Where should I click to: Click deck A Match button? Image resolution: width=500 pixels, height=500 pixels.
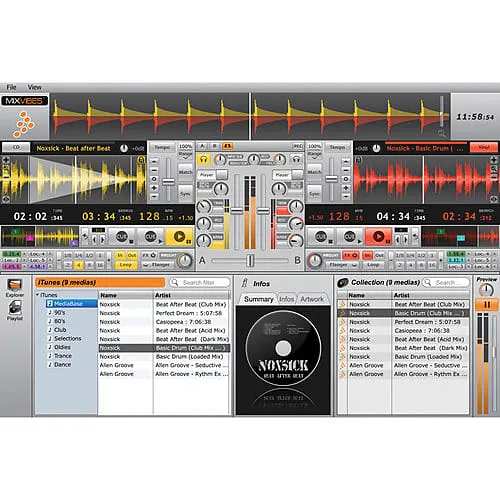coord(185,172)
